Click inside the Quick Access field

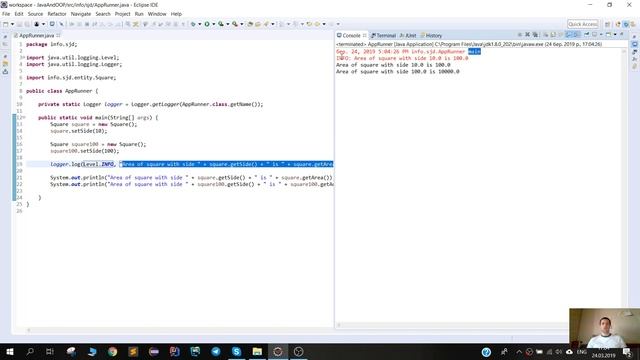pyautogui.click(x=582, y=24)
